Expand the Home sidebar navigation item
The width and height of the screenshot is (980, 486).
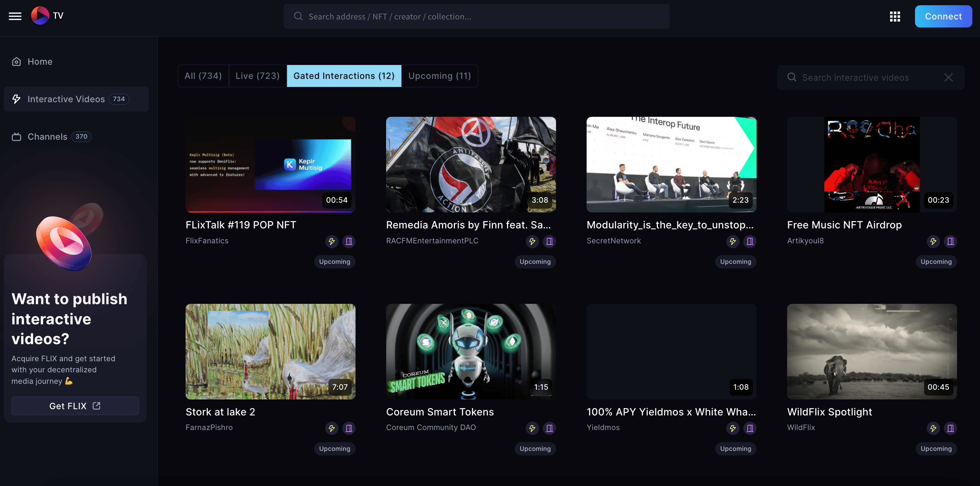coord(40,61)
